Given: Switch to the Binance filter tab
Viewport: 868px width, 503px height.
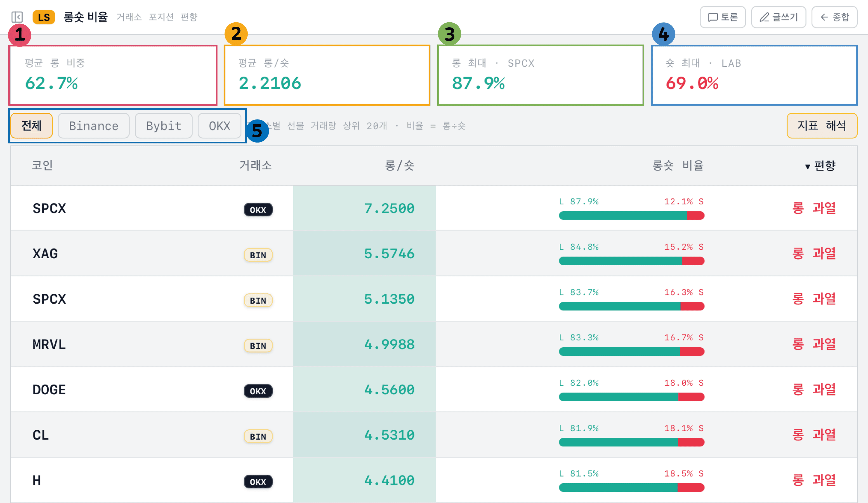Looking at the screenshot, I should click(94, 126).
